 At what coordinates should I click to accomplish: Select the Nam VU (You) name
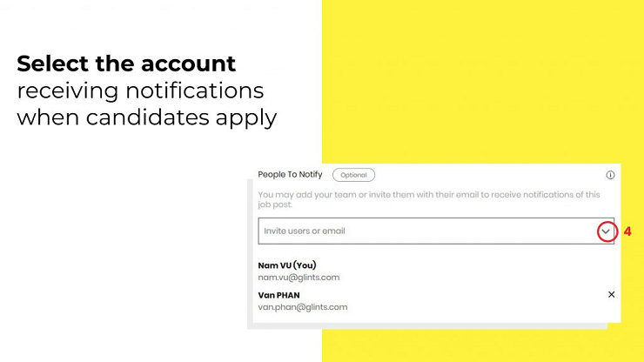[287, 265]
